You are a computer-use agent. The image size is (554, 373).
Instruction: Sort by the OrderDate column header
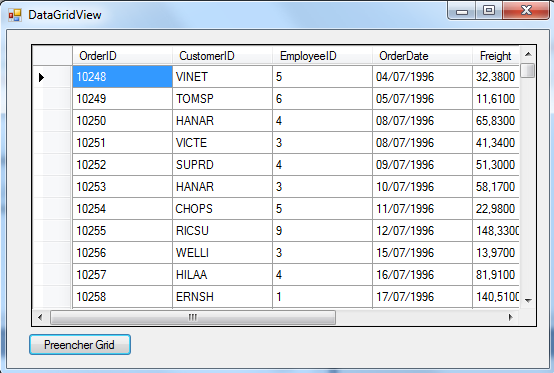pos(422,56)
